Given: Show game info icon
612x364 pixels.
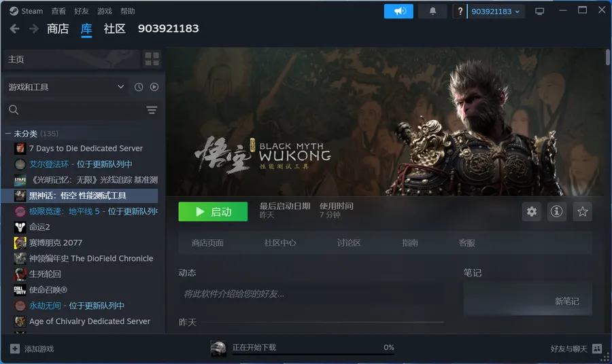Looking at the screenshot, I should (x=557, y=212).
